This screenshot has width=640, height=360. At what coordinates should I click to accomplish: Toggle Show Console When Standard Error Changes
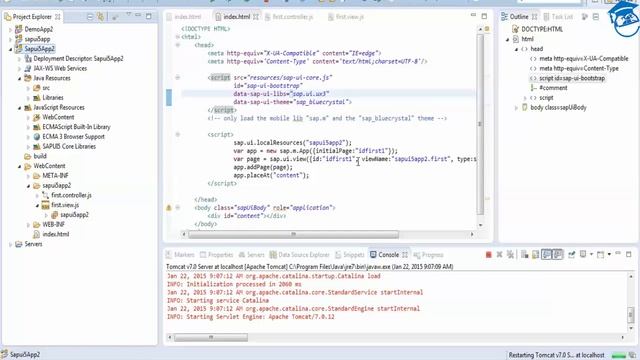(x=558, y=255)
